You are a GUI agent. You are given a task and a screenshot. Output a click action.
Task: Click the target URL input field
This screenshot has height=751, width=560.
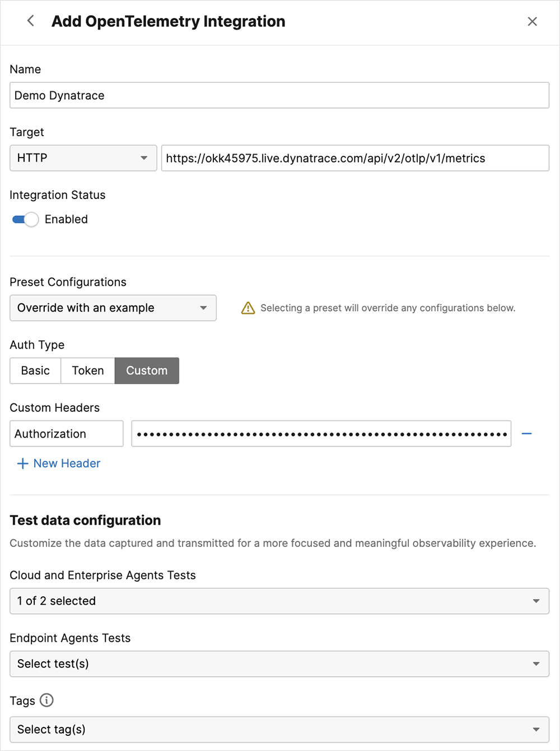point(355,158)
